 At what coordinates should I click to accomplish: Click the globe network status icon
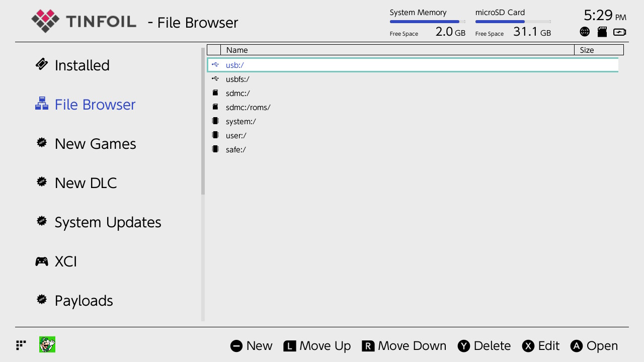(x=585, y=32)
